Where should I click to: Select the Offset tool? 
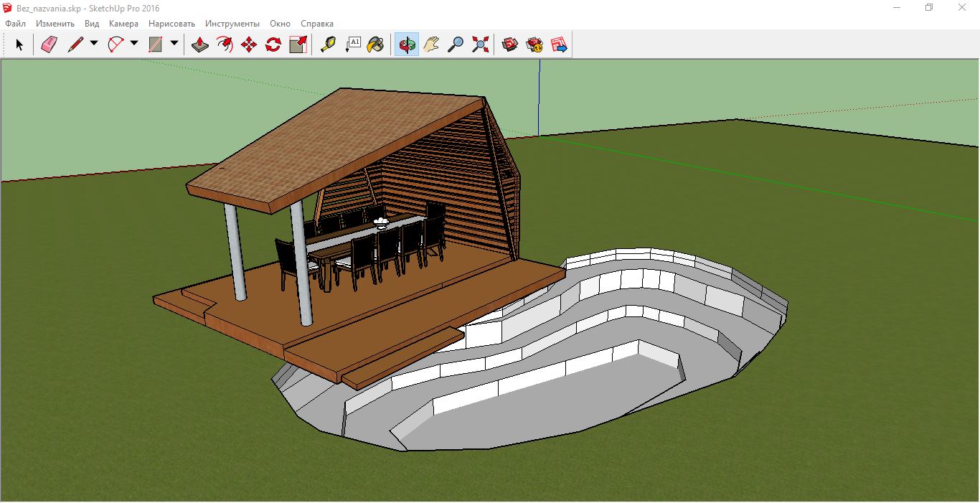click(x=225, y=45)
